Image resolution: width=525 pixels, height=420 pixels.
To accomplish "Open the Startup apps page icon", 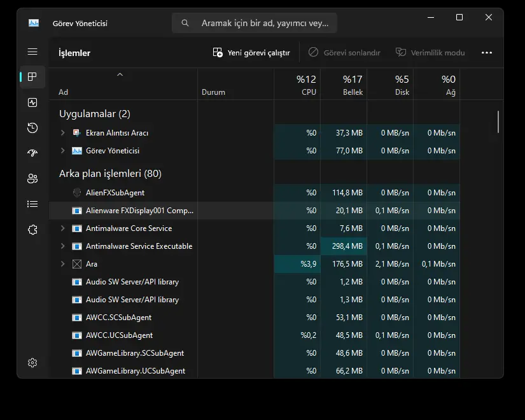I will pyautogui.click(x=32, y=153).
